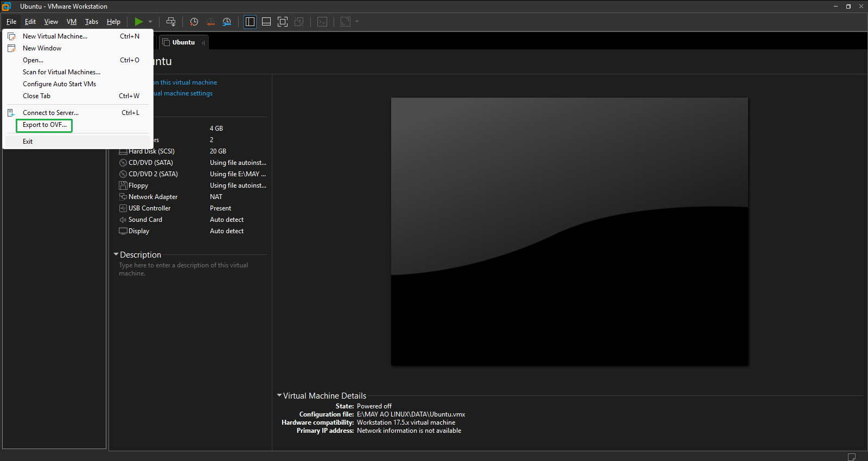Select 'Network information is not available' text
Viewport: 868px width, 461px height.
pyautogui.click(x=409, y=431)
